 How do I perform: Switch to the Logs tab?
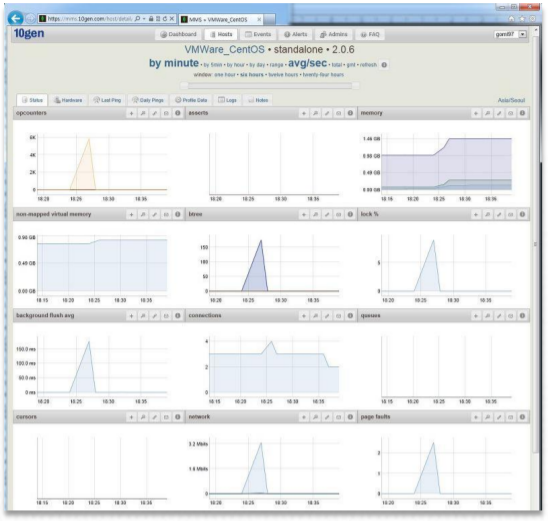[x=227, y=100]
